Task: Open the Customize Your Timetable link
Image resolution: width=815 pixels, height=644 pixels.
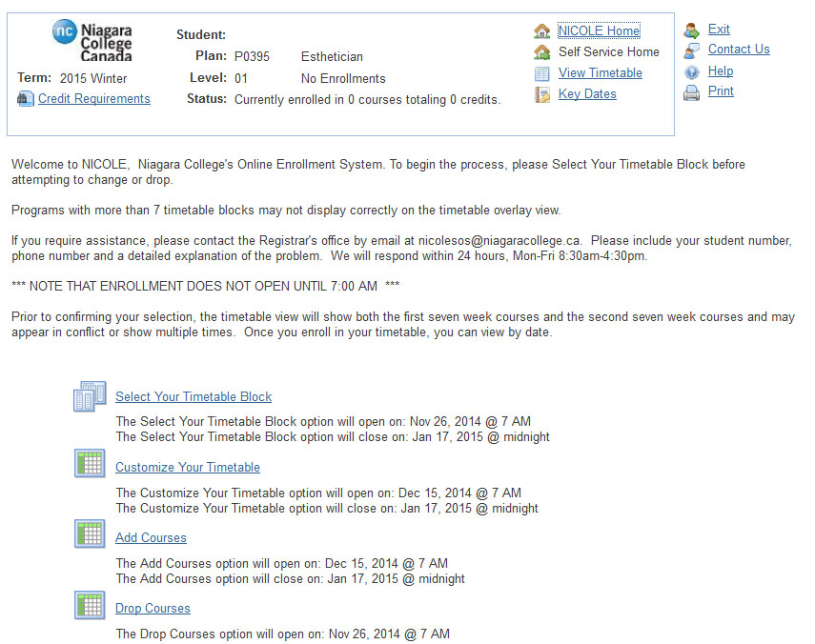Action: 188,468
